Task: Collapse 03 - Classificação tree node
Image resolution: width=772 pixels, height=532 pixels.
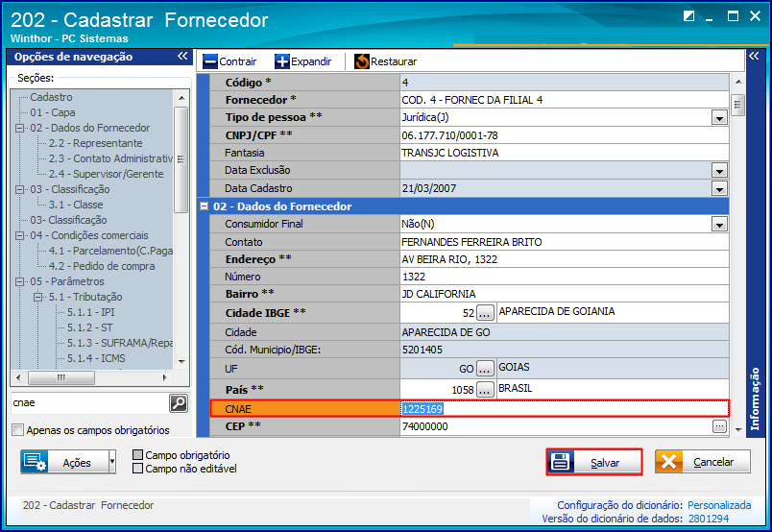Action: [20, 189]
